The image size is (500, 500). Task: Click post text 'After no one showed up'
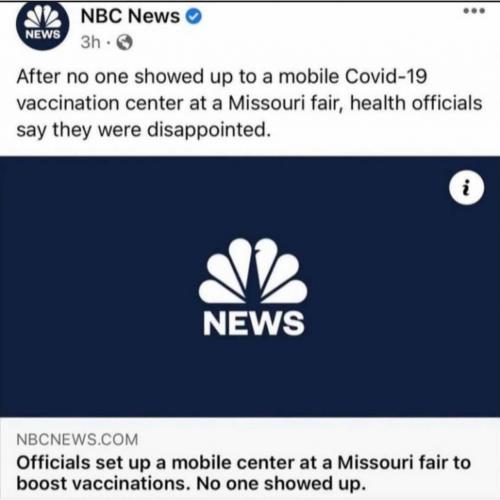[x=110, y=76]
